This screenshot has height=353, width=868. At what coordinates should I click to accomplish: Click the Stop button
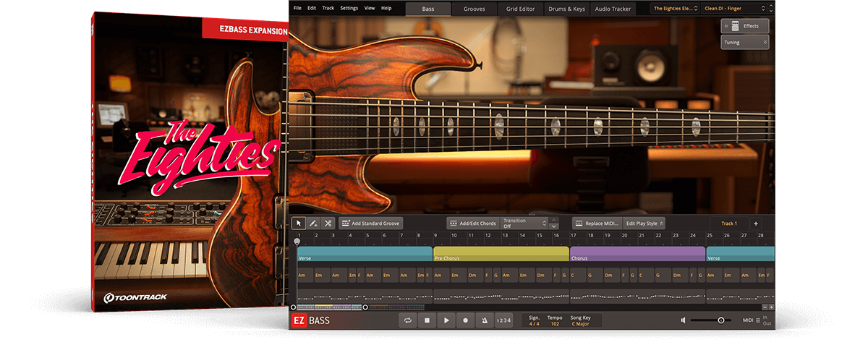(x=427, y=320)
